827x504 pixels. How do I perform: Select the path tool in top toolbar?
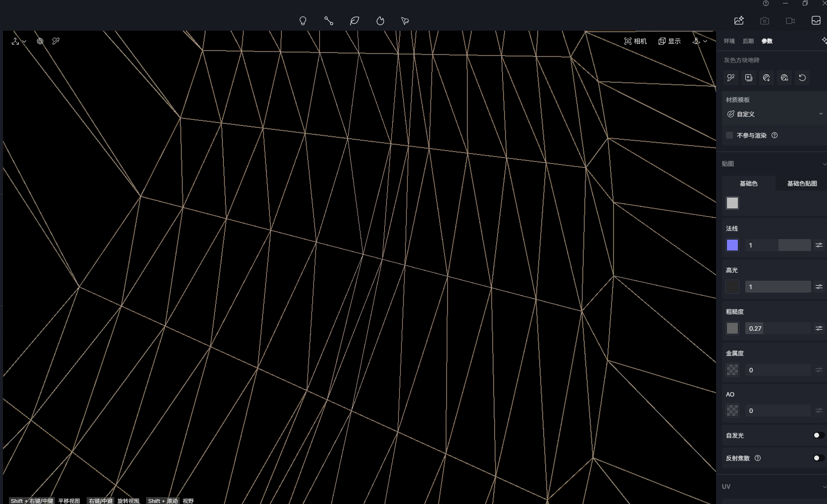pos(328,21)
